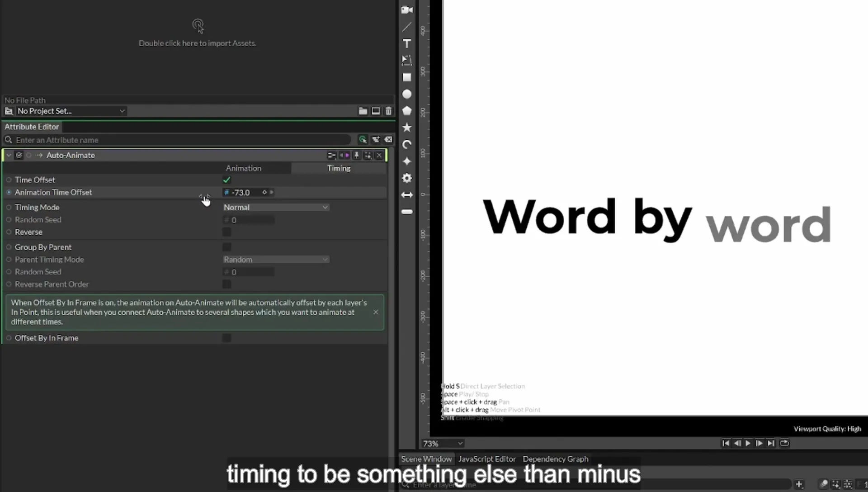Toggle the Auto-Animate layer enable checkbox
This screenshot has height=492, width=868.
tap(19, 155)
